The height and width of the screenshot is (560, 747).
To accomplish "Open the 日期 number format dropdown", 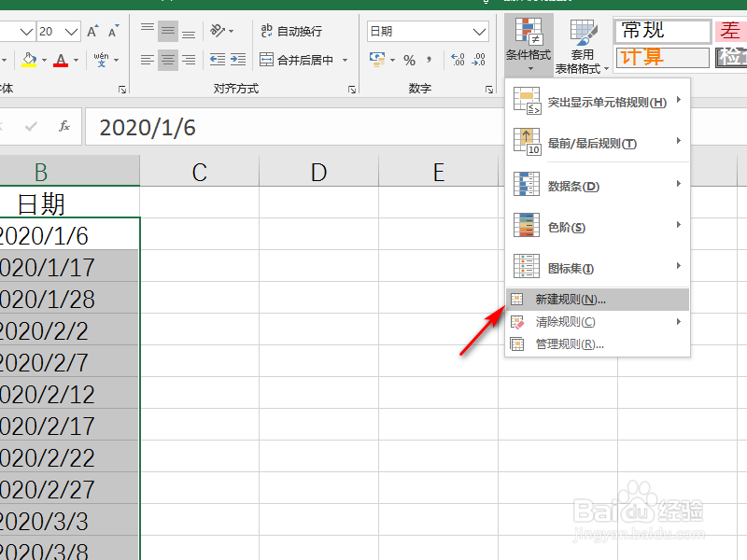I will (x=479, y=32).
